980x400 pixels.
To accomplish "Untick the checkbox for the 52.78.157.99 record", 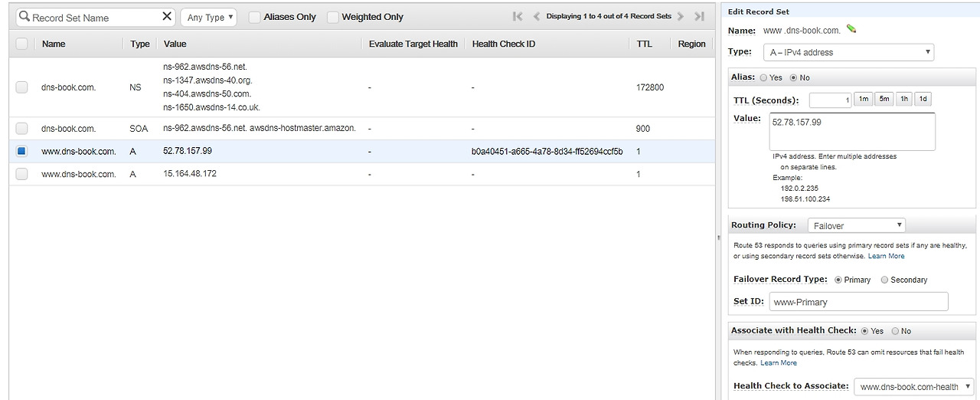I will point(21,152).
